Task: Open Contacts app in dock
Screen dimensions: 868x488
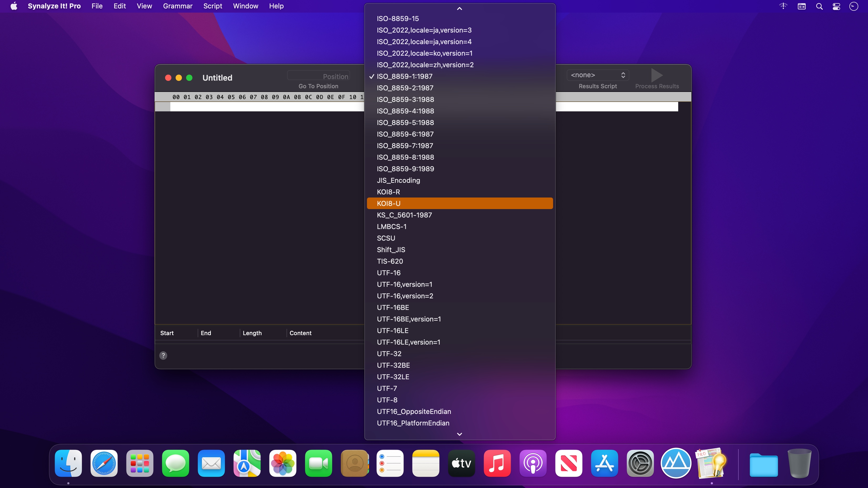Action: (354, 463)
